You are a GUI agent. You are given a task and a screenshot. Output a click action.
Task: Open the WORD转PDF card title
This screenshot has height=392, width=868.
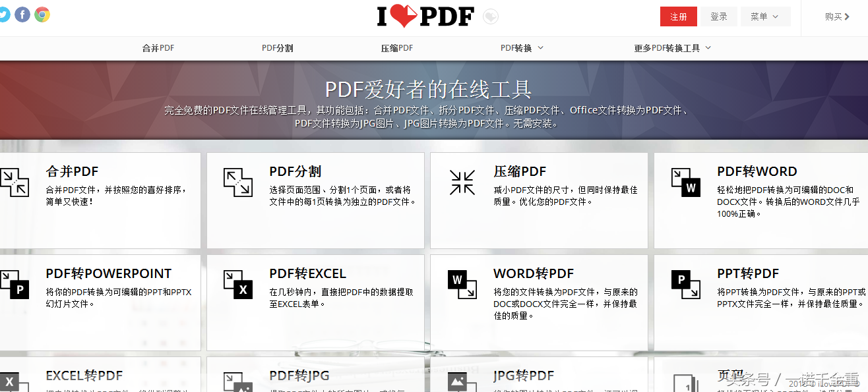tap(534, 273)
